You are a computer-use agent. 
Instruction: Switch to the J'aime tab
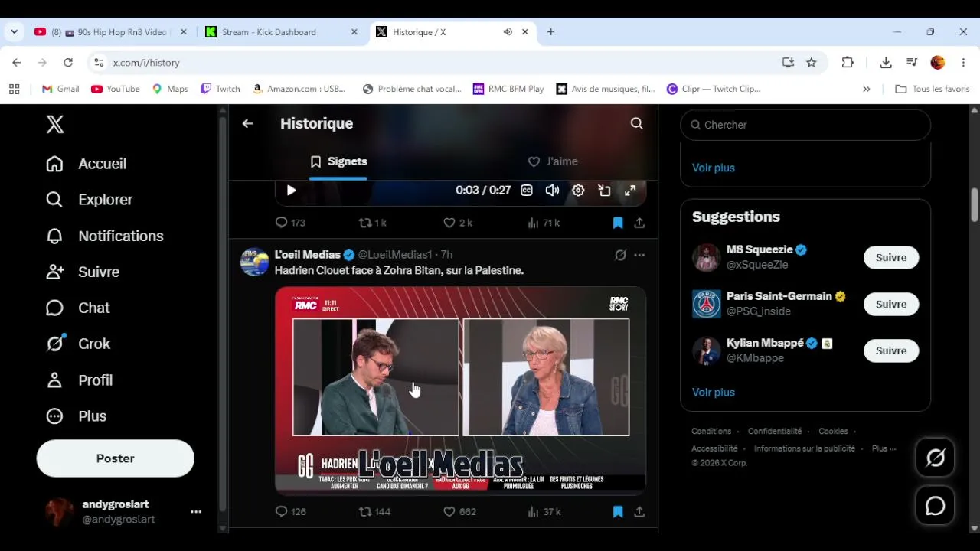(x=553, y=161)
